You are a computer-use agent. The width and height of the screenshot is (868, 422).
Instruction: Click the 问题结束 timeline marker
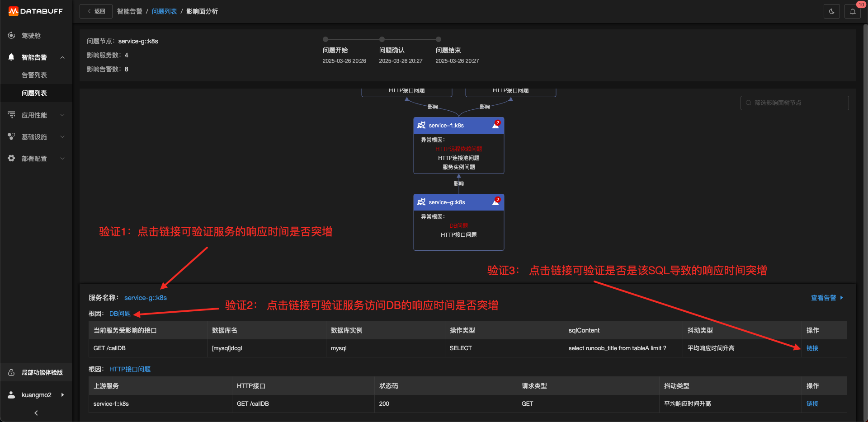click(x=439, y=39)
